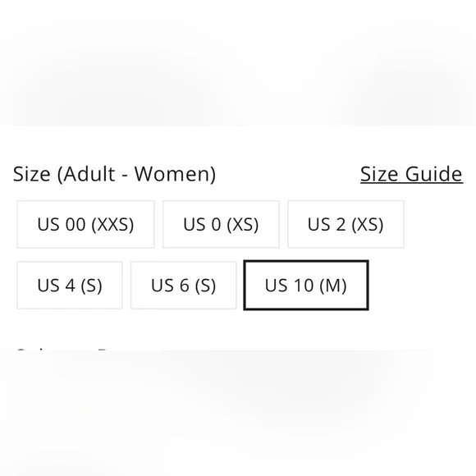Click the selected US 10 (M) size
Image resolution: width=476 pixels, height=476 pixels.
[x=306, y=285]
